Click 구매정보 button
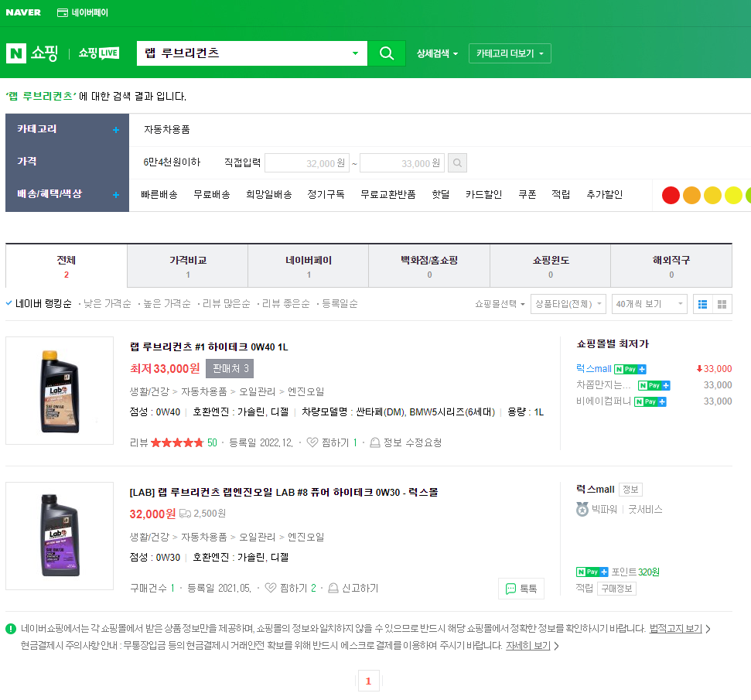Image resolution: width=751 pixels, height=700 pixels. pos(616,589)
